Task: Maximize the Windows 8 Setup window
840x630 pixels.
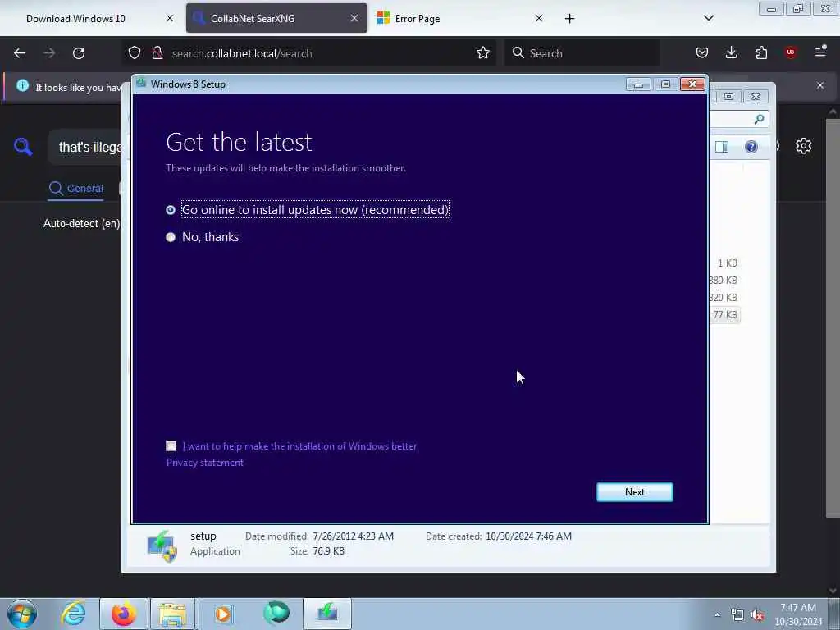Action: pos(665,84)
